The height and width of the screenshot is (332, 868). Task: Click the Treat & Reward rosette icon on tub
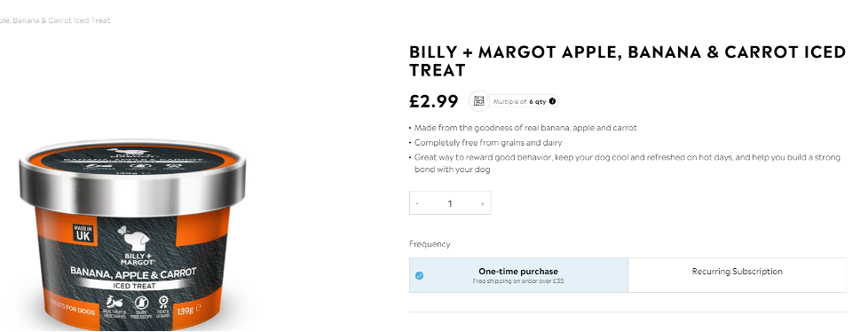(x=162, y=302)
